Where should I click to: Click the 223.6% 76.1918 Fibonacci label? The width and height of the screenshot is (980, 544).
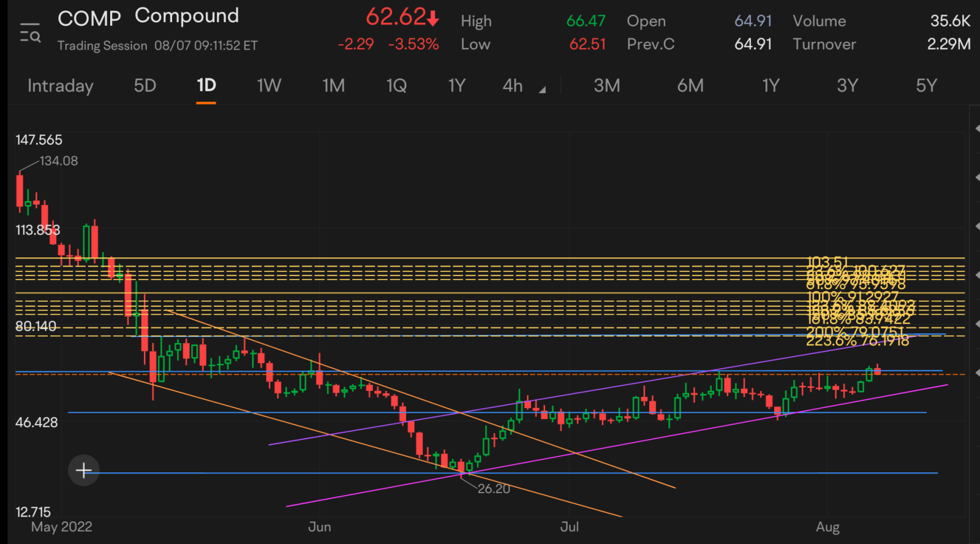(x=858, y=341)
